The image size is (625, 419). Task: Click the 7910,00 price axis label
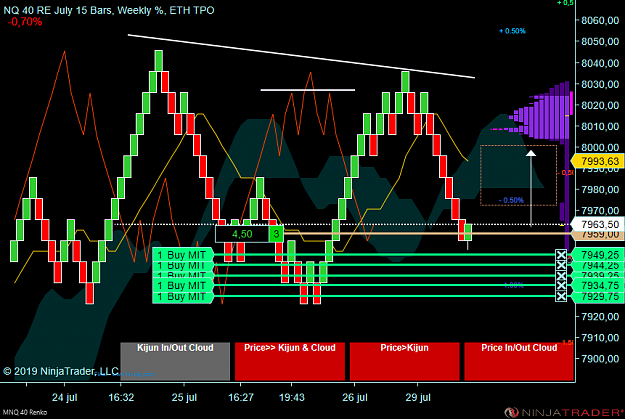(600, 338)
